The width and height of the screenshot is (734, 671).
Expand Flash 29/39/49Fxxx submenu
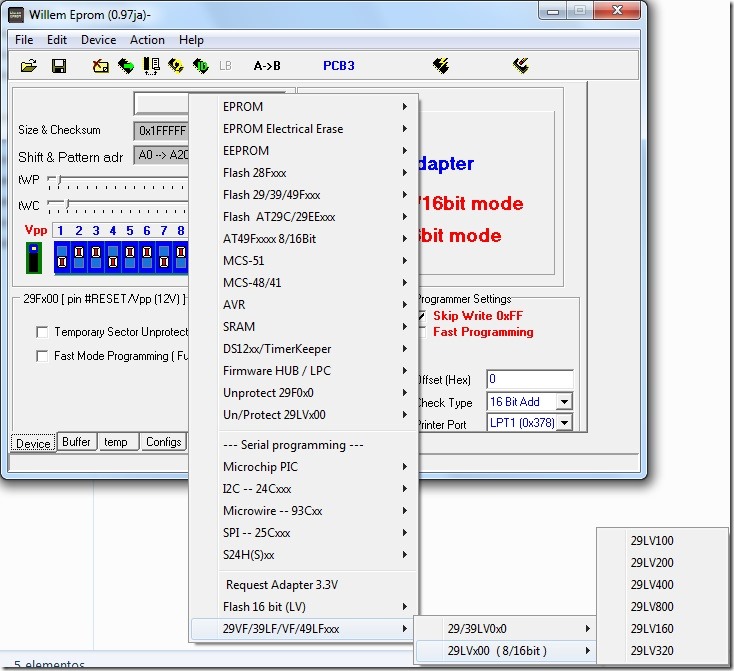coord(304,195)
